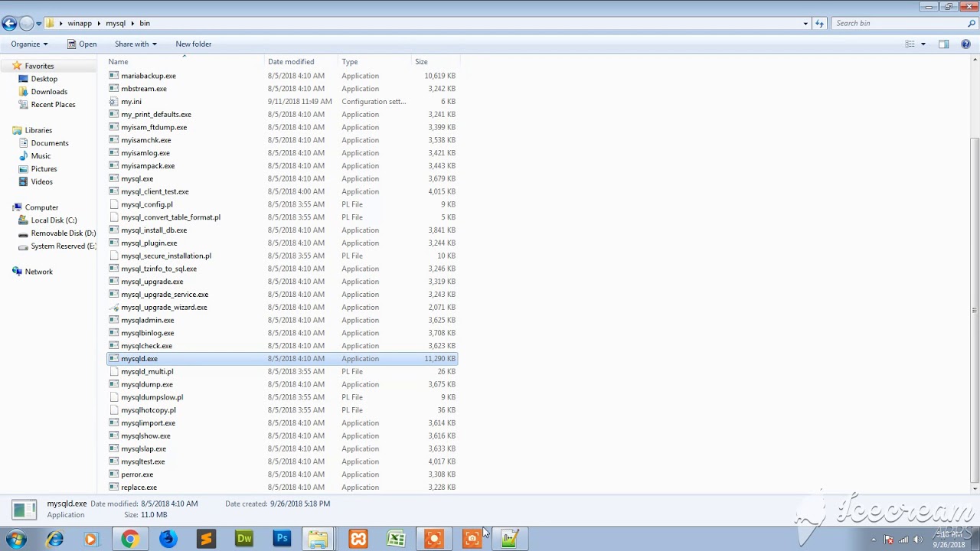This screenshot has width=980, height=551.
Task: Open the More view options arrow
Action: tap(923, 44)
